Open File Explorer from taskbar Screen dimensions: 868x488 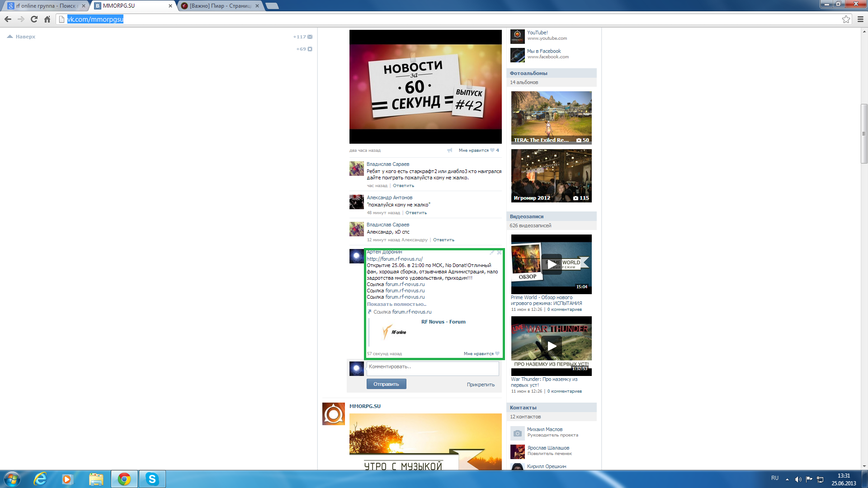click(96, 479)
